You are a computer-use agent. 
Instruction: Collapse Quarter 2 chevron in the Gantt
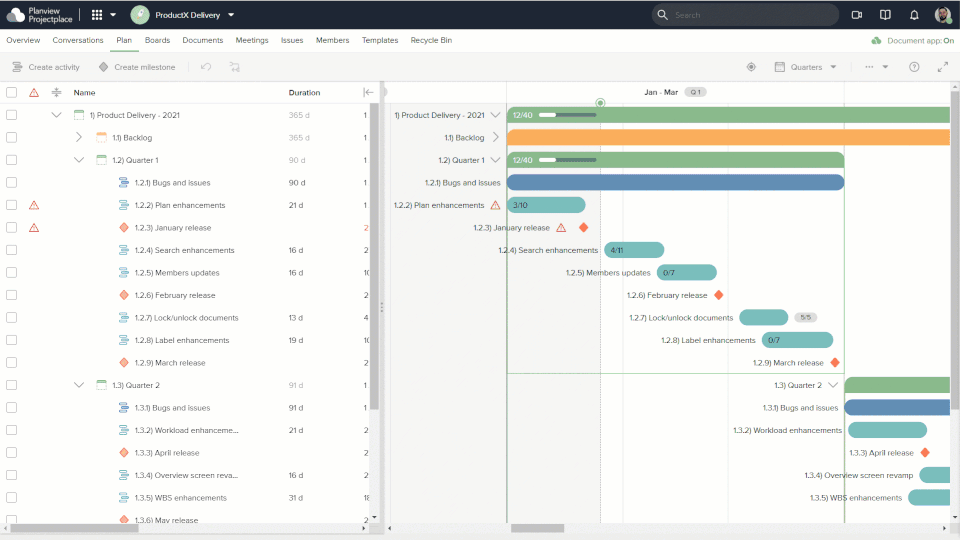click(x=833, y=385)
